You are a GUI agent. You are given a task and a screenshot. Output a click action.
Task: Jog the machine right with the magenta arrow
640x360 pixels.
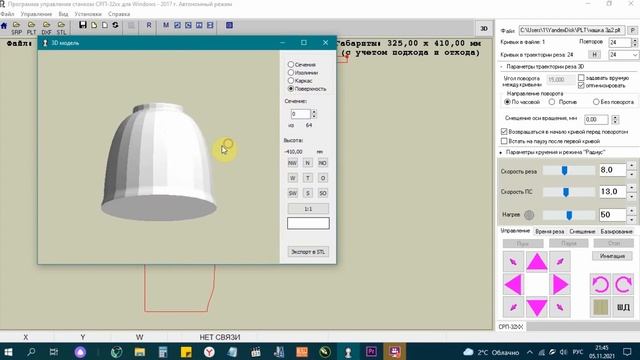pyautogui.click(x=560, y=284)
